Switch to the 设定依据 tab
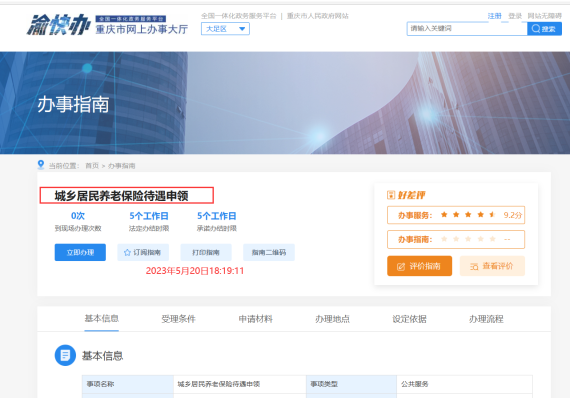The width and height of the screenshot is (571, 399). point(409,319)
